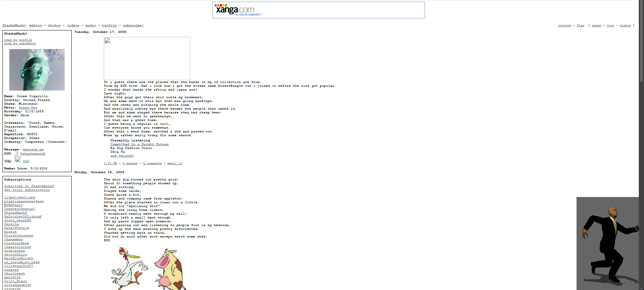This screenshot has height=290, width=644.
Task: Go to the photos section
Action: click(54, 26)
